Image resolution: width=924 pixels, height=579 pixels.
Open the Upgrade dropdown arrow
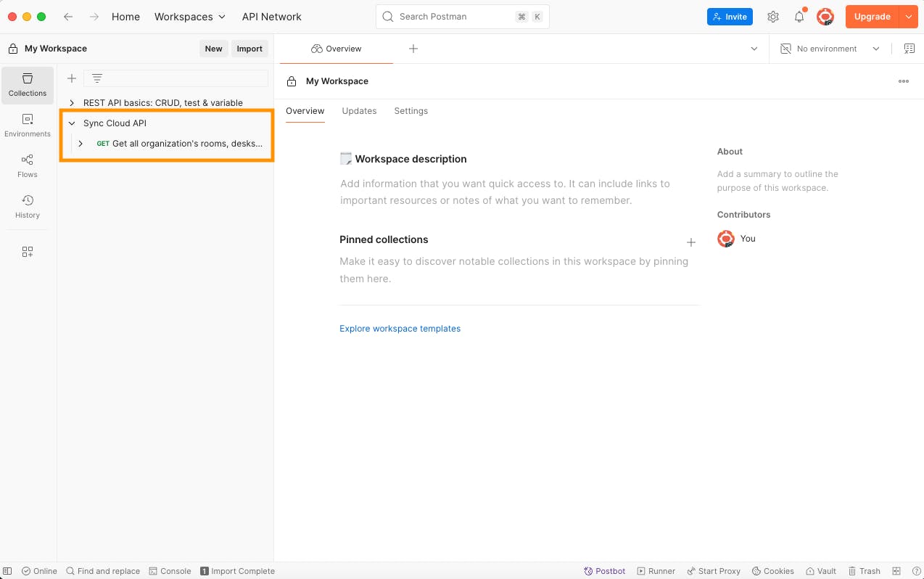[909, 17]
